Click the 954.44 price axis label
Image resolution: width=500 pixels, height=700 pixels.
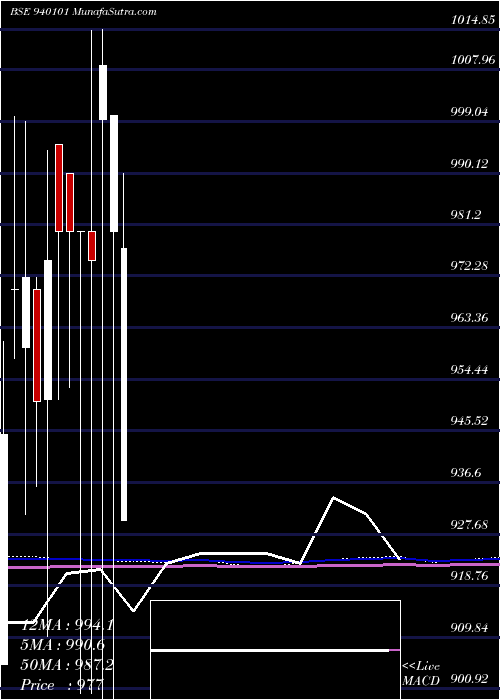(469, 370)
